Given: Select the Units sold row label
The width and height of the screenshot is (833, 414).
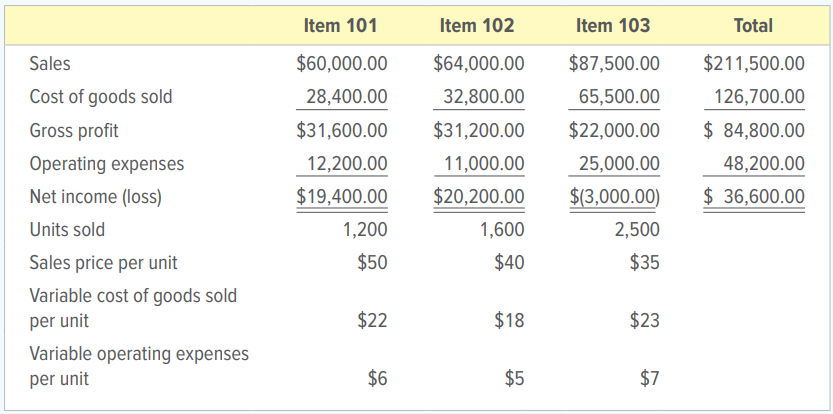Looking at the screenshot, I should [67, 230].
